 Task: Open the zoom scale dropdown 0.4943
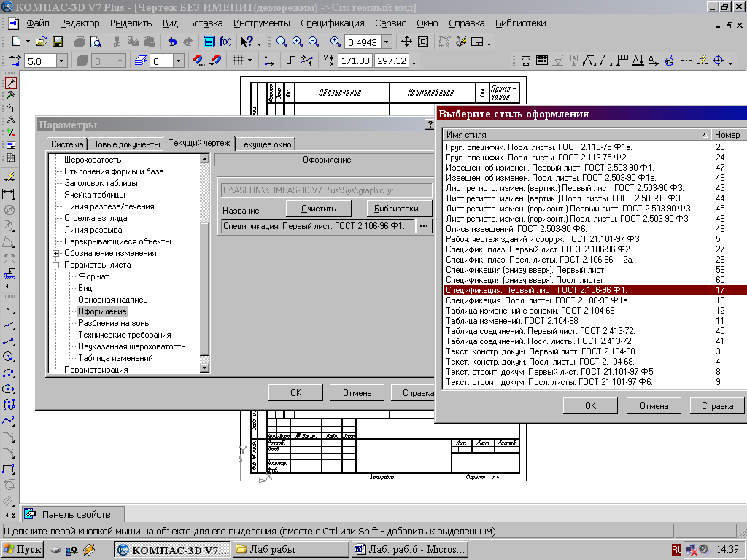click(387, 42)
